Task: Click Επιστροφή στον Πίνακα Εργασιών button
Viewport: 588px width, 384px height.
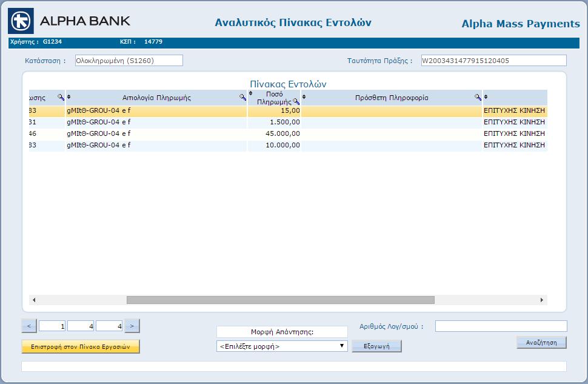Action: 81,346
